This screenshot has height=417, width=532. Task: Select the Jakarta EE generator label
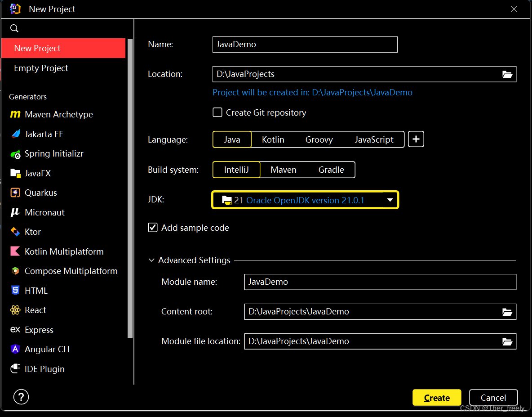point(44,134)
